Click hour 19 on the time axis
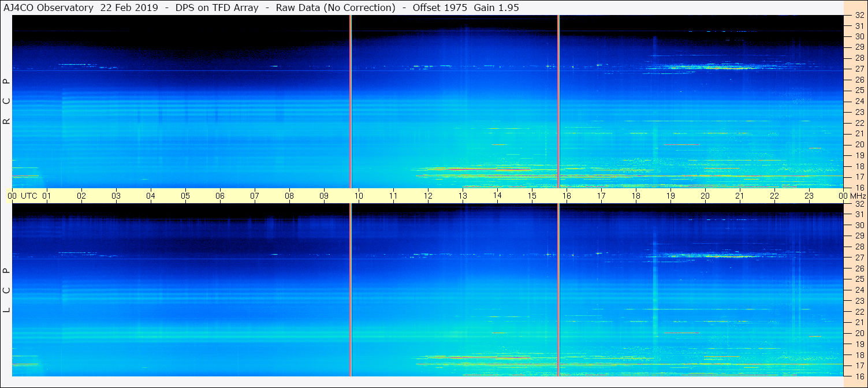The image size is (868, 388). (x=670, y=196)
